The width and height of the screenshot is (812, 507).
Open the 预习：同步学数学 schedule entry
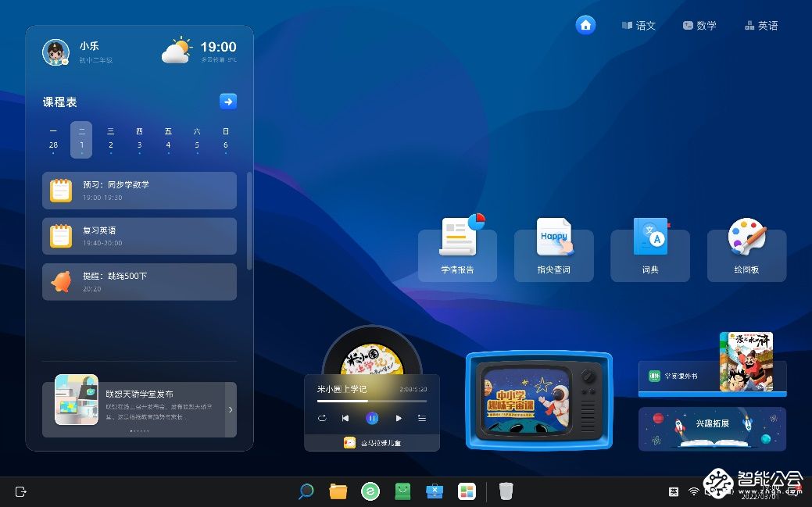(x=139, y=191)
